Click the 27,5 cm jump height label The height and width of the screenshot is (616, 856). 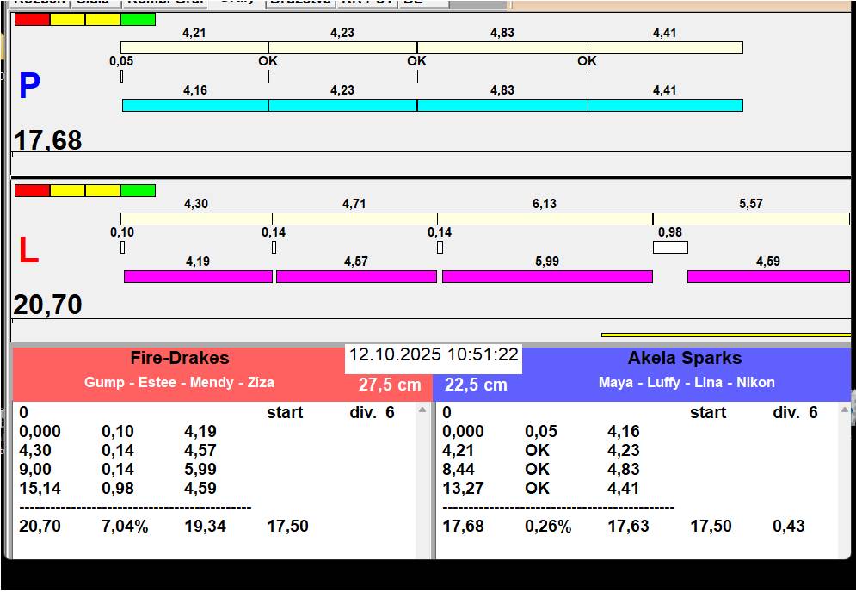click(x=390, y=385)
